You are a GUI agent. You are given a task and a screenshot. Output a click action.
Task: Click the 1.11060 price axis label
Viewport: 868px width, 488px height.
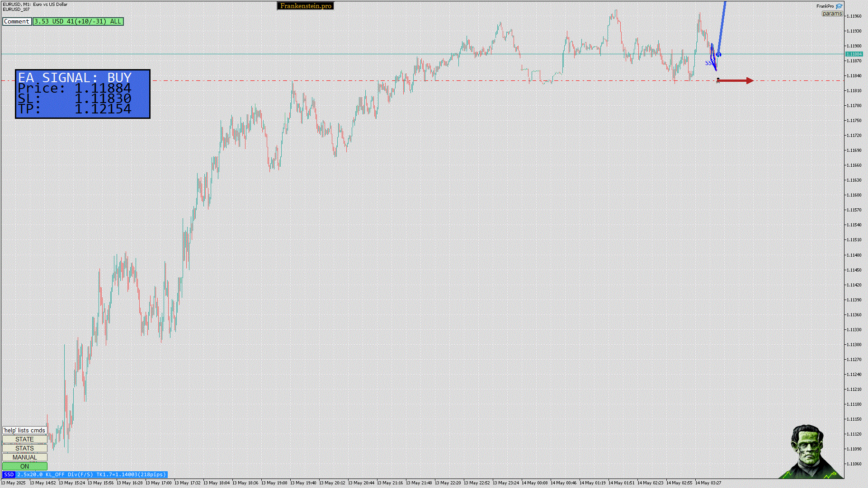tap(854, 464)
